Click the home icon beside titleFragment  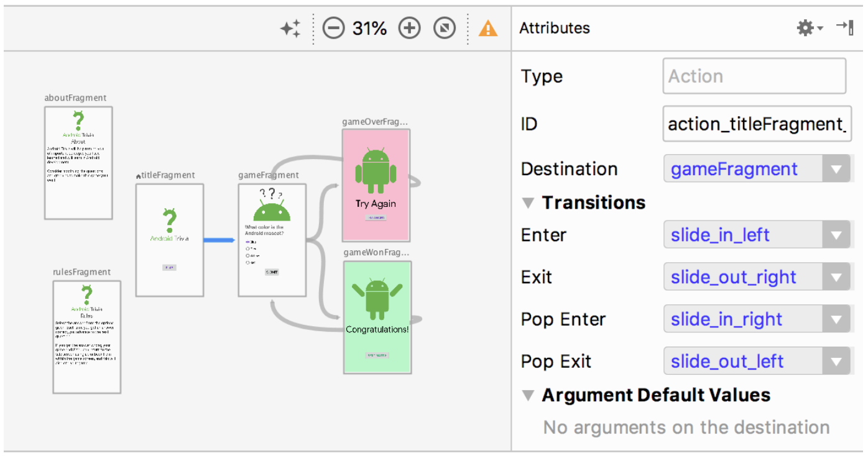[139, 176]
